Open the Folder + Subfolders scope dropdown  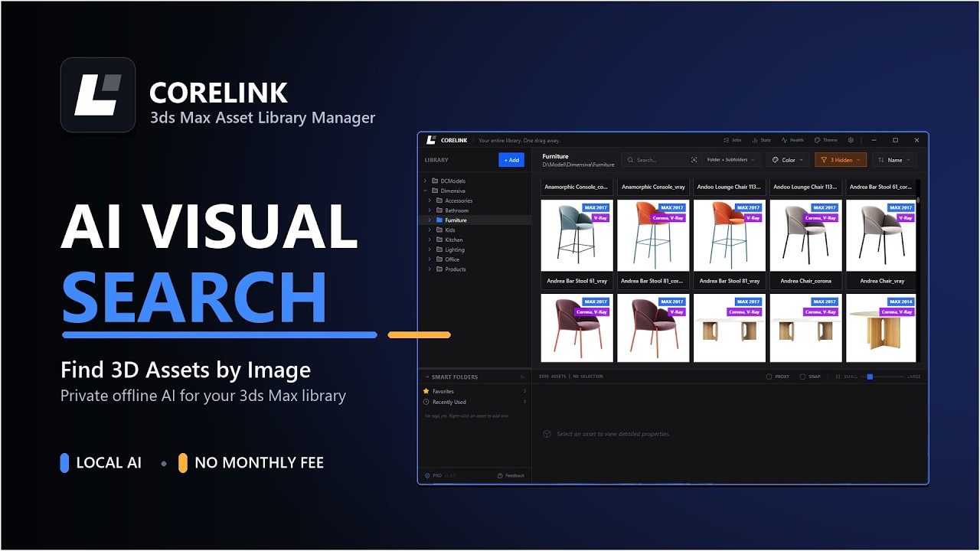730,160
